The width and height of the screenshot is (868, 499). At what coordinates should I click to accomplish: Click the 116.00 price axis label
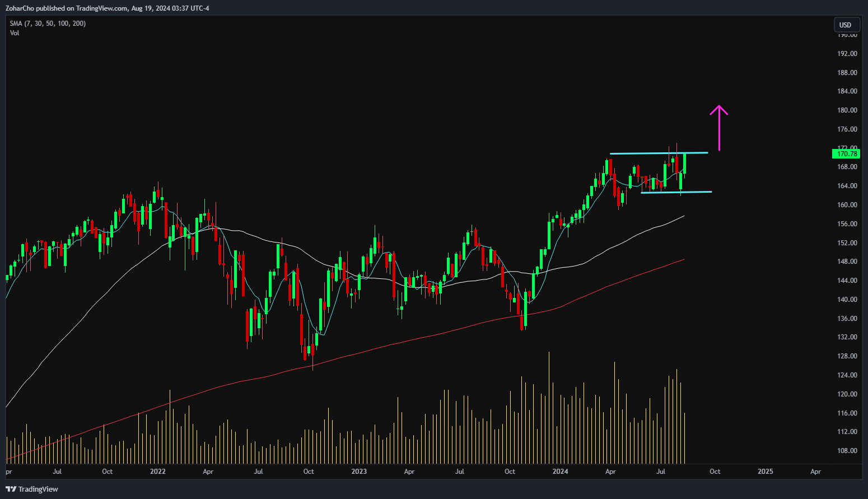(x=847, y=413)
